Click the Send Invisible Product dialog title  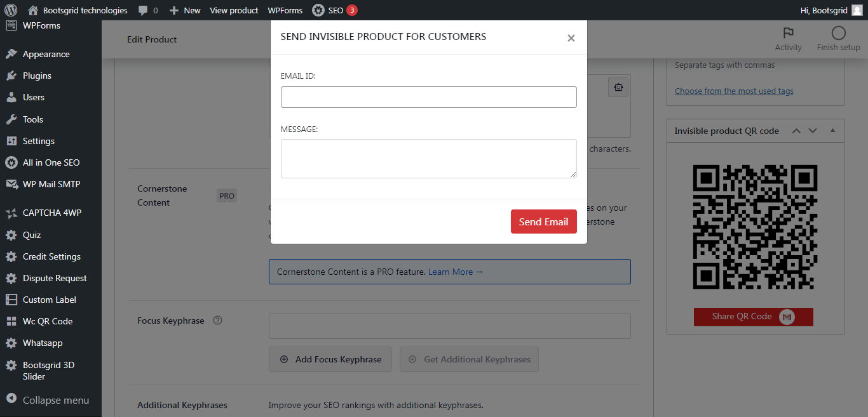coord(383,37)
